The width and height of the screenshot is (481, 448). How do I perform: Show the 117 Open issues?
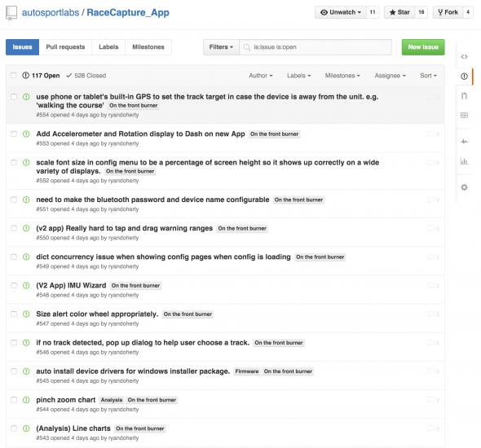41,76
